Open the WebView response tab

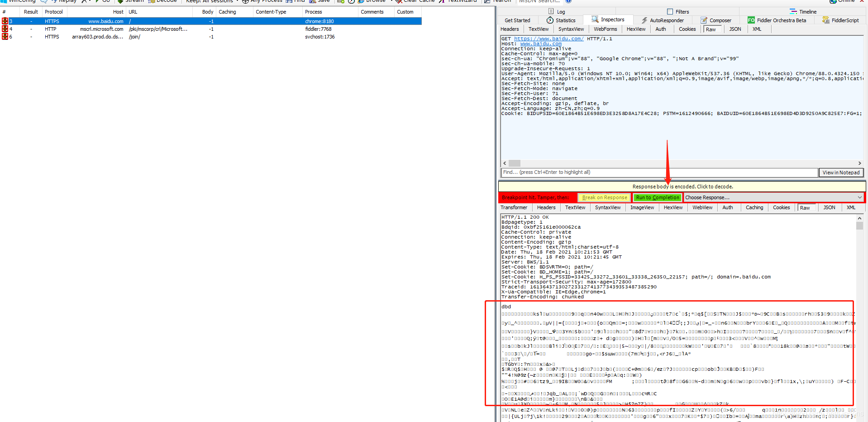(702, 207)
